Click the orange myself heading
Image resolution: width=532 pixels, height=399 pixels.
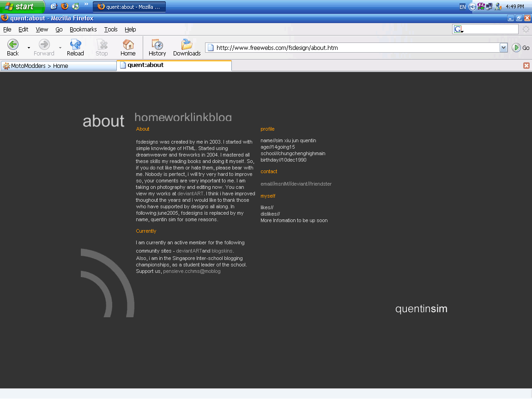[268, 196]
